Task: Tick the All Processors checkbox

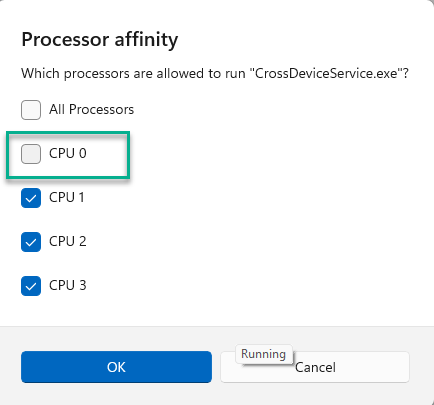Action: click(x=77, y=110)
